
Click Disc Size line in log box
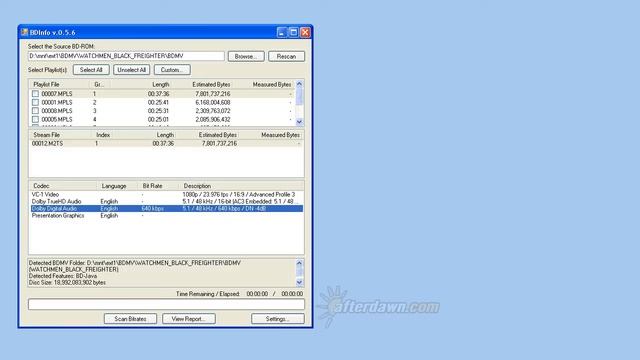pos(67,282)
